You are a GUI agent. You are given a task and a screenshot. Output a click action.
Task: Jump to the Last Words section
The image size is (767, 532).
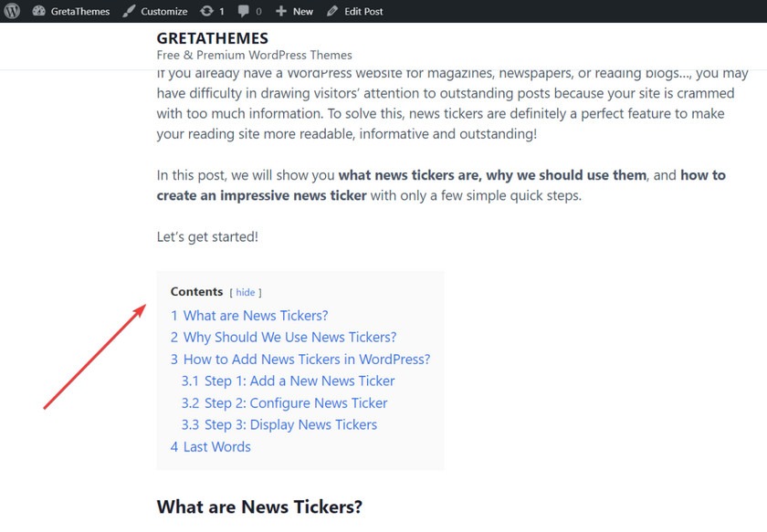click(x=210, y=447)
